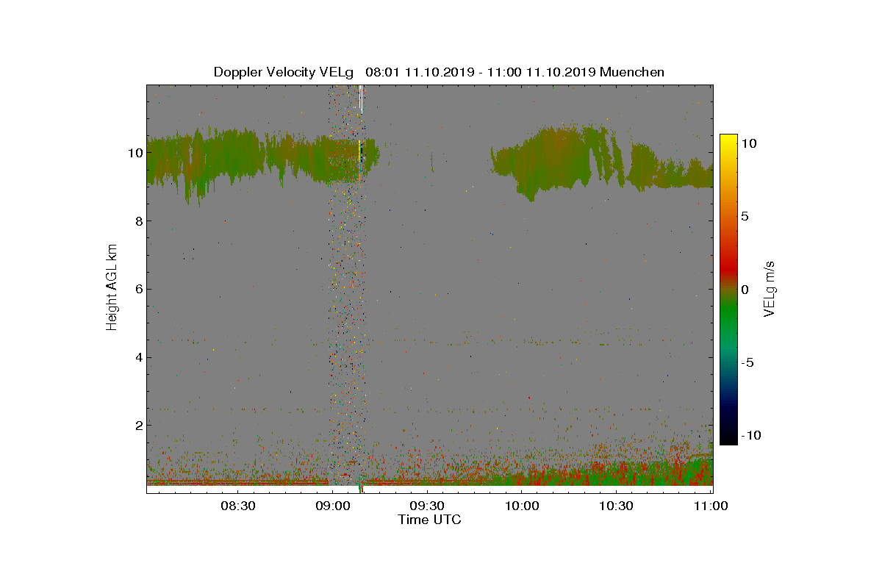Image resolution: width=882 pixels, height=588 pixels.
Task: Click the 09:30 time tick label
Action: click(x=427, y=506)
